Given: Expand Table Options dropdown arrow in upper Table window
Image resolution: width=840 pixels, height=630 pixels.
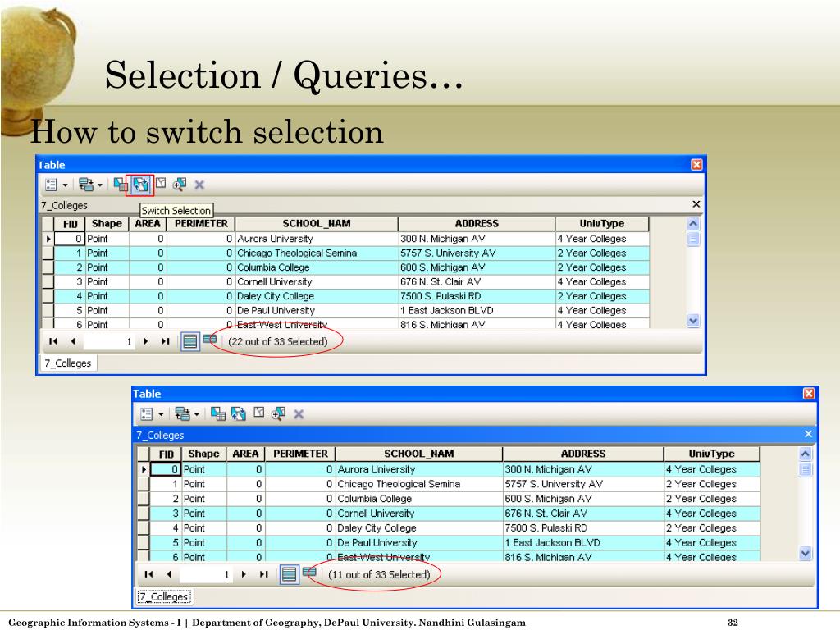Looking at the screenshot, I should coord(66,185).
